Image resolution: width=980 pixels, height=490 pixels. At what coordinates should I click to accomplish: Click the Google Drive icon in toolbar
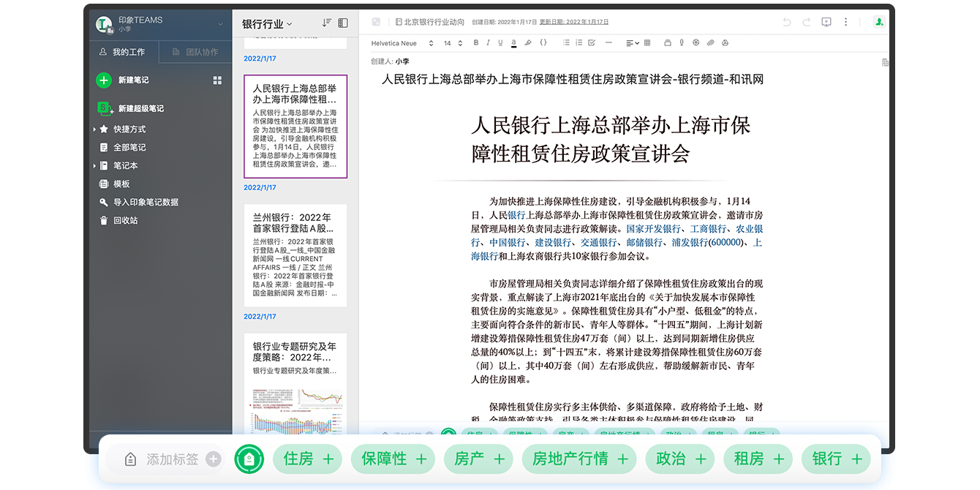coord(725,43)
